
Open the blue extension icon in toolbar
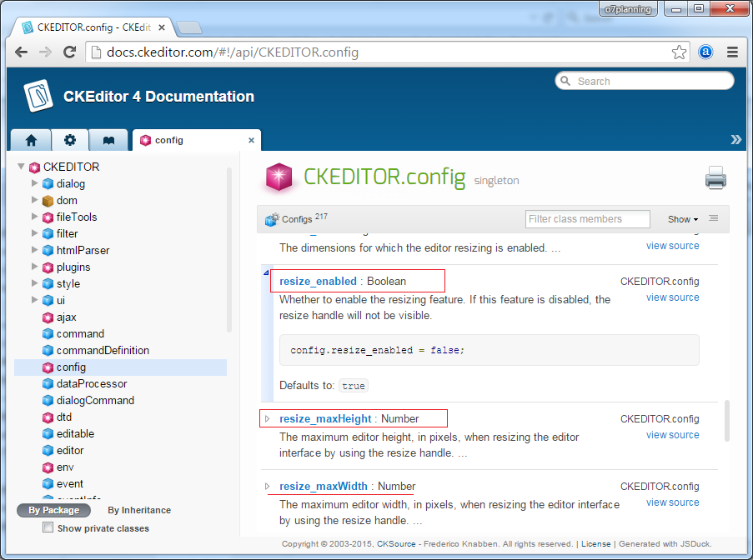click(x=705, y=52)
